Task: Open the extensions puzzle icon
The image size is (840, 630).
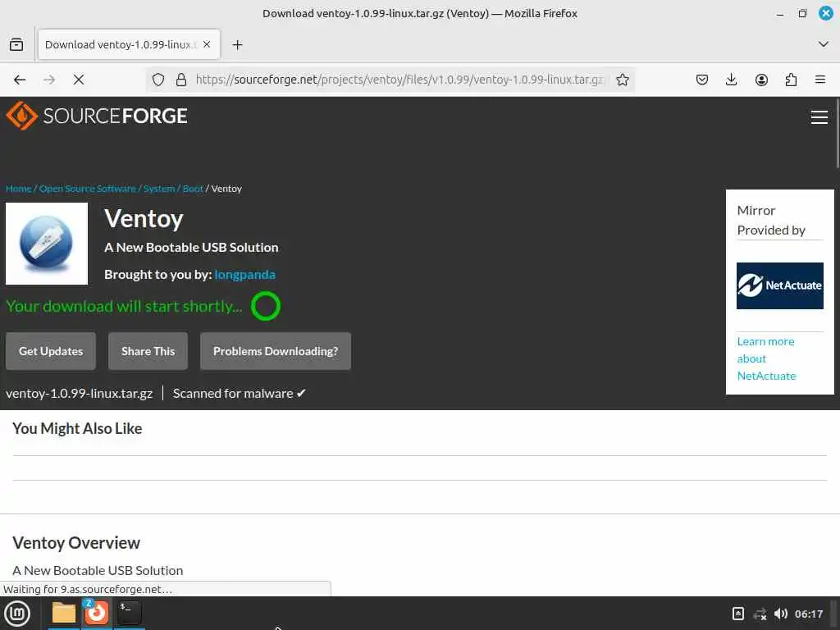Action: pyautogui.click(x=791, y=80)
